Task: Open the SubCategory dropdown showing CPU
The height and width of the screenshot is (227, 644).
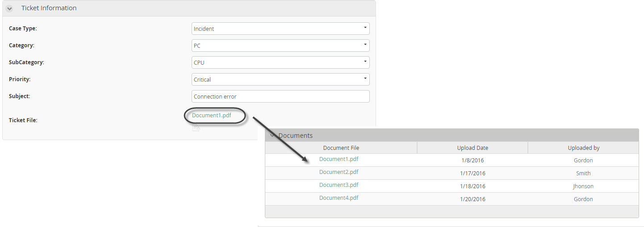Action: click(280, 62)
